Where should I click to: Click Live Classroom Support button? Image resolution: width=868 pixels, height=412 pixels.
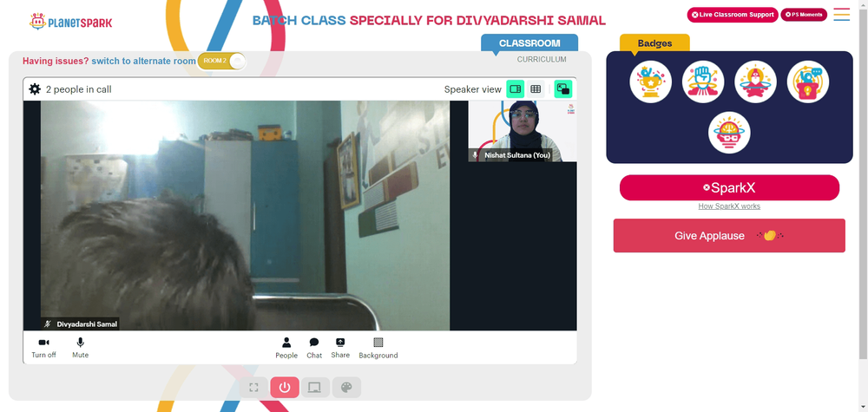(x=733, y=15)
